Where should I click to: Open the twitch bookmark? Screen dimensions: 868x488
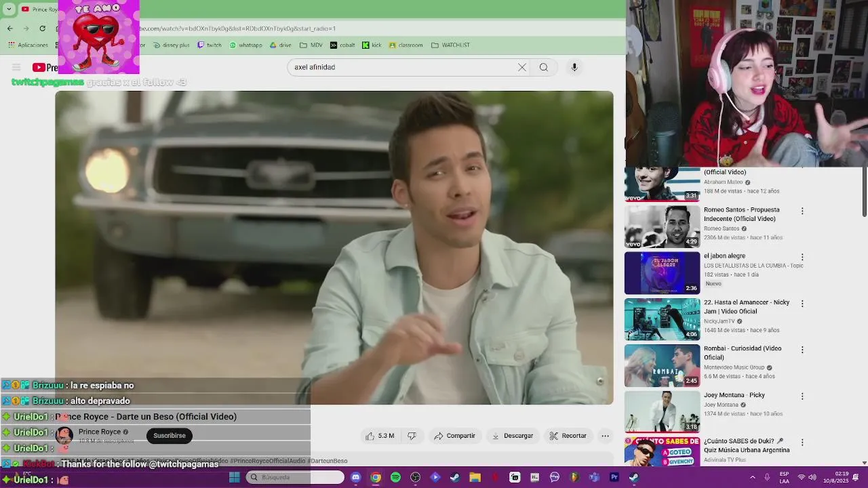pyautogui.click(x=210, y=45)
